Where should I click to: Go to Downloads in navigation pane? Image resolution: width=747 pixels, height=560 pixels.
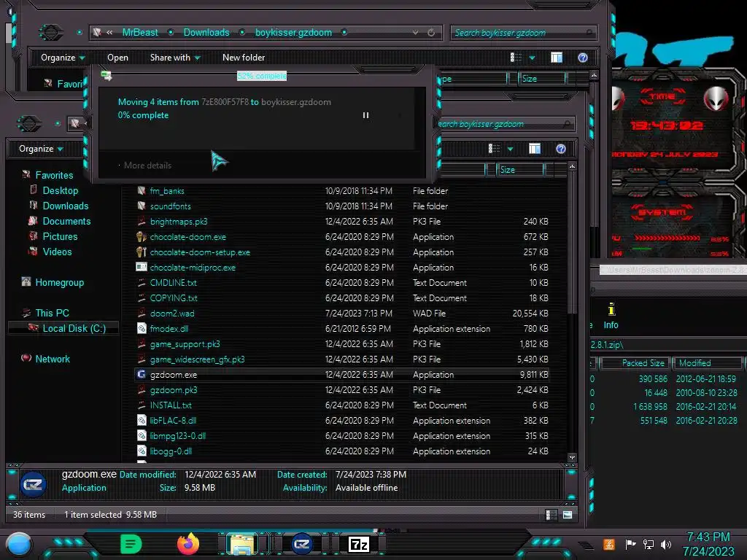65,206
